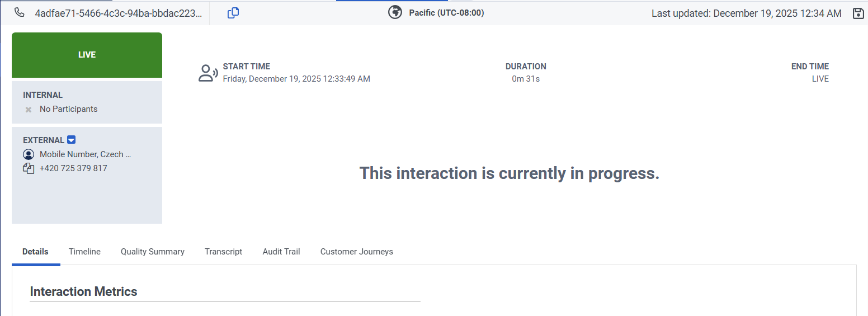Image resolution: width=868 pixels, height=316 pixels.
Task: Open the Quality Summary tab
Action: point(153,252)
